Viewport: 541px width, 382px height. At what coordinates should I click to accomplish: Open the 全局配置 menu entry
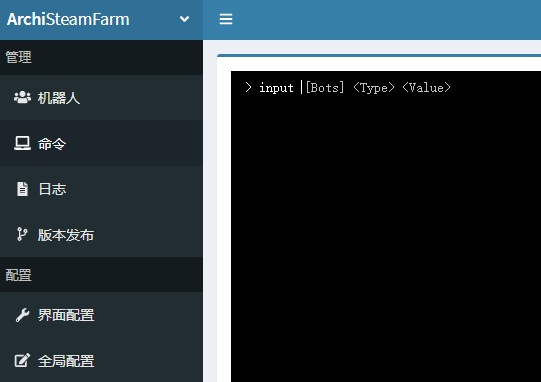tap(101, 360)
